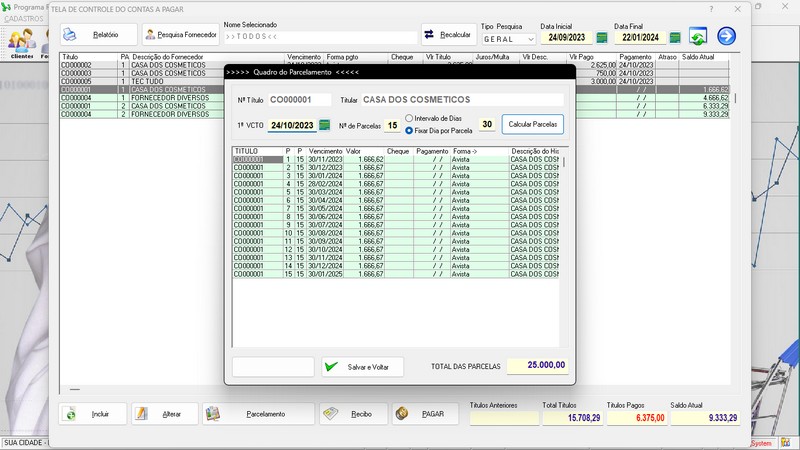Screen dimensions: 800x450
Task: Select the Fixar Dia por Parcela option
Action: [410, 130]
